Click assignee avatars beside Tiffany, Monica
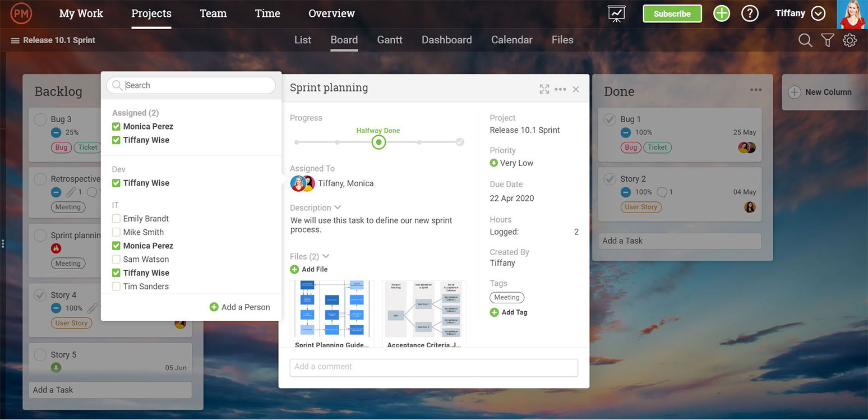Viewport: 868px width, 420px height. 302,183
